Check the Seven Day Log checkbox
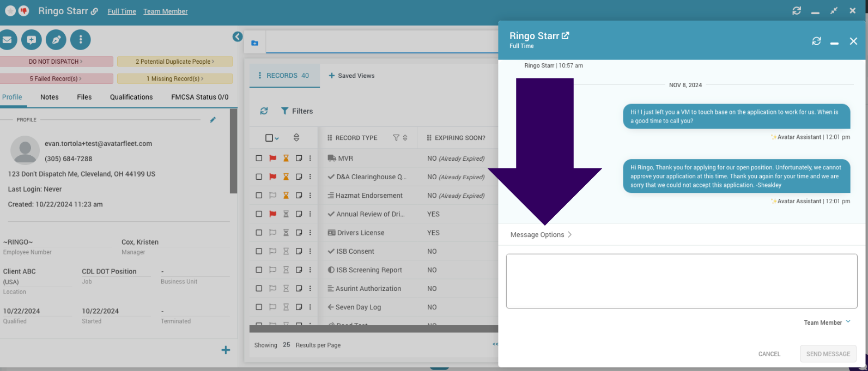868x371 pixels. pyautogui.click(x=259, y=307)
